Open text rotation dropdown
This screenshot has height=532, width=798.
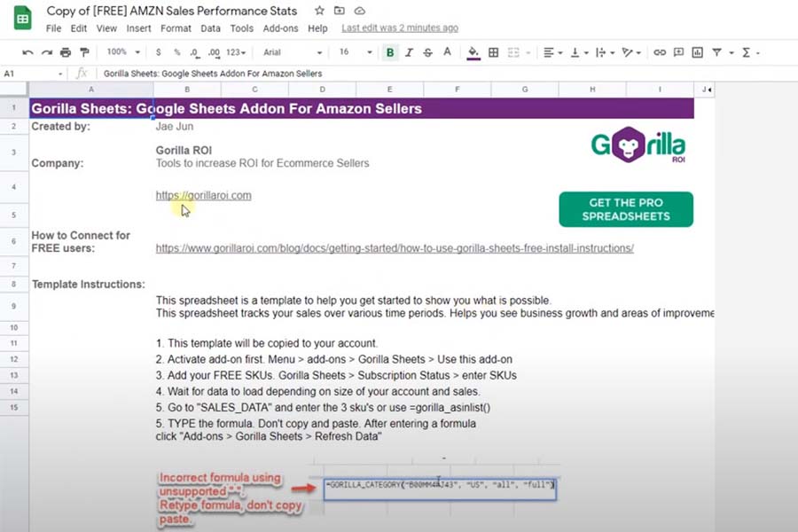coord(631,52)
